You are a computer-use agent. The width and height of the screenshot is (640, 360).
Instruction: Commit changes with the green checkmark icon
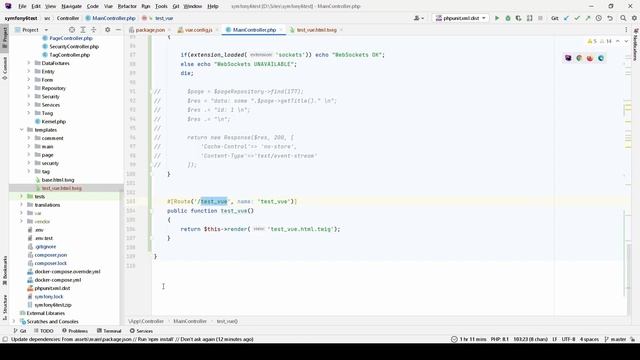click(577, 18)
